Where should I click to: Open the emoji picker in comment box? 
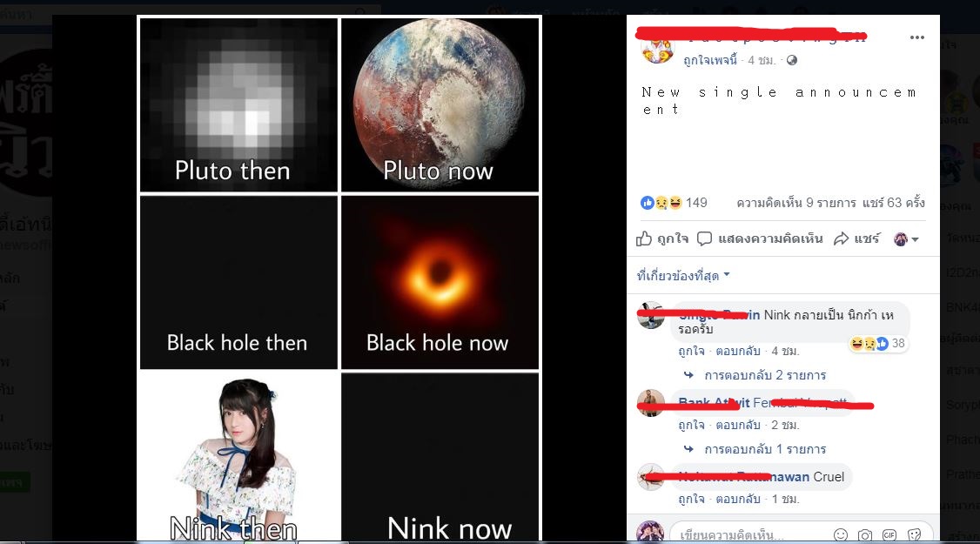pos(841,534)
